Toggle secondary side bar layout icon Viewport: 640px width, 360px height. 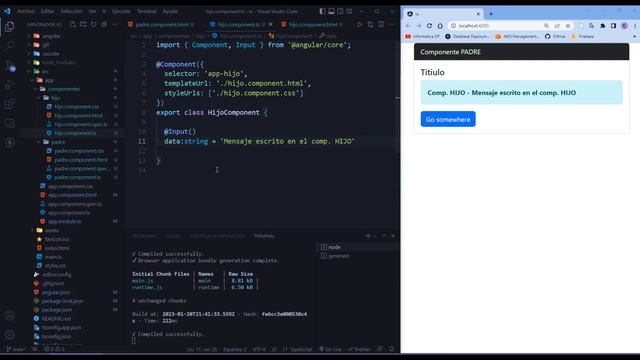tap(340, 11)
